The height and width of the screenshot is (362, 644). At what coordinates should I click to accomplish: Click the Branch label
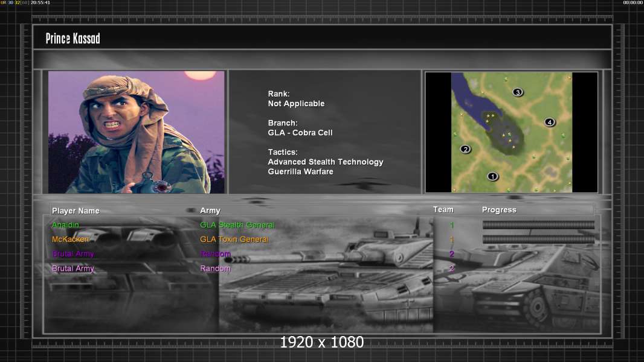pyautogui.click(x=283, y=123)
